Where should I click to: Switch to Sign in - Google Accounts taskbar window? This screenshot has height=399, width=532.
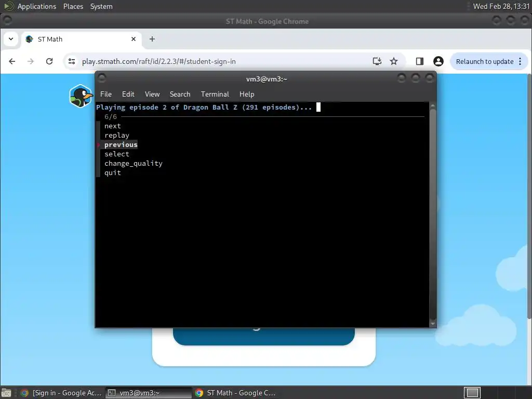coord(61,393)
